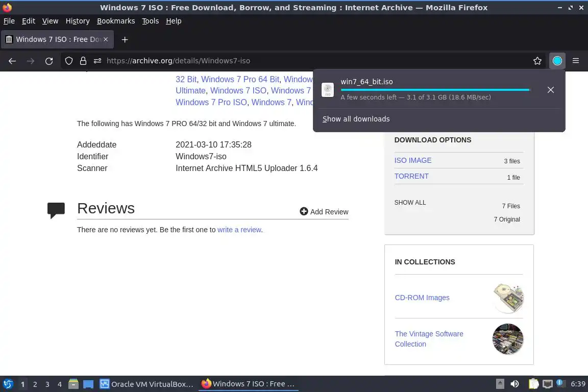Open the File menu
588x392 pixels.
[9, 21]
